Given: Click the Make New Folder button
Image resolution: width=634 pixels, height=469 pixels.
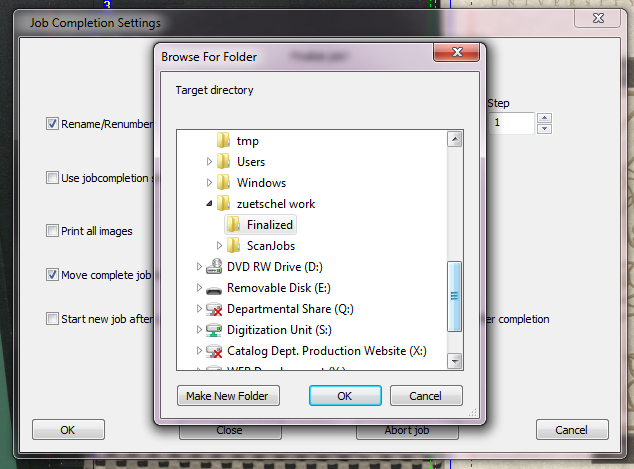Looking at the screenshot, I should pos(228,396).
